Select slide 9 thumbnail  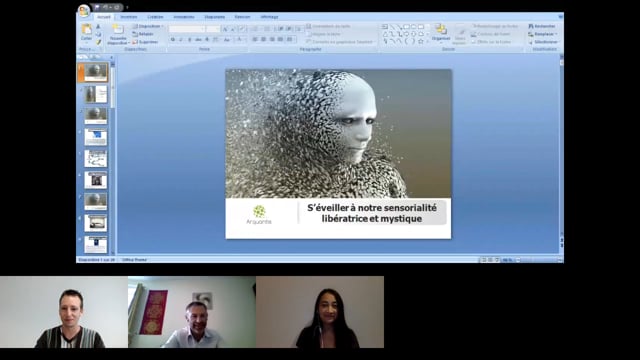click(96, 244)
